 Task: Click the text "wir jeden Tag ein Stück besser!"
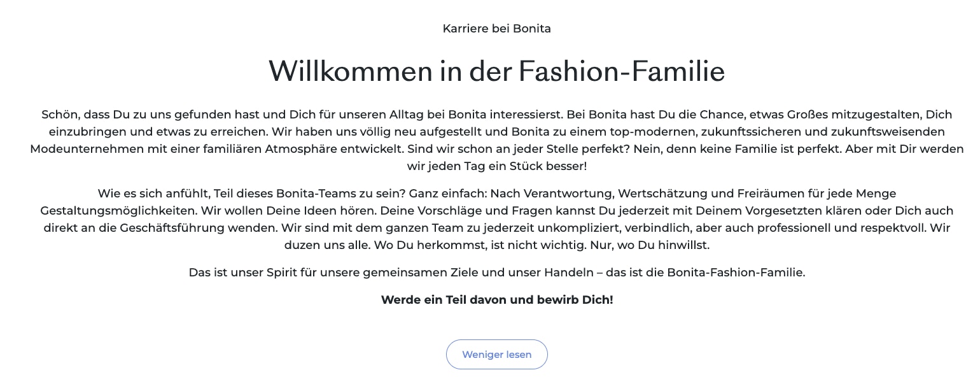(496, 166)
